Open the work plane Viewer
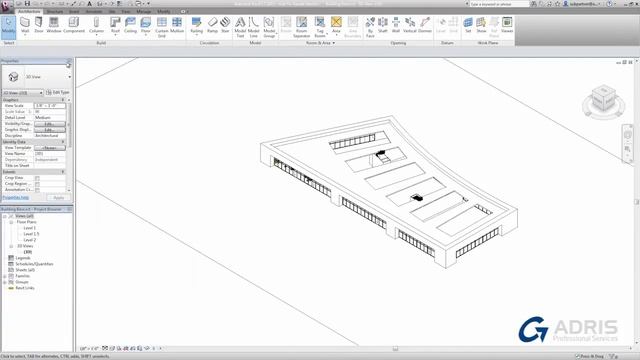This screenshot has height=360, width=640. click(507, 25)
